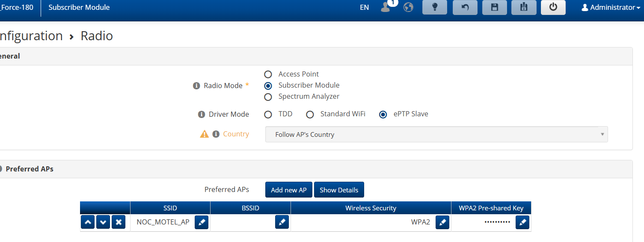The image size is (644, 242).
Task: Open the Country dropdown
Action: point(436,134)
